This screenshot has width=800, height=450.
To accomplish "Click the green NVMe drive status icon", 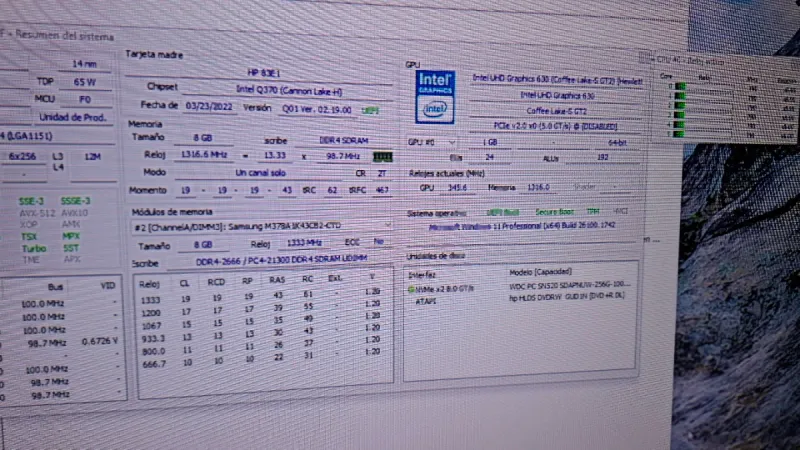I will tap(411, 289).
